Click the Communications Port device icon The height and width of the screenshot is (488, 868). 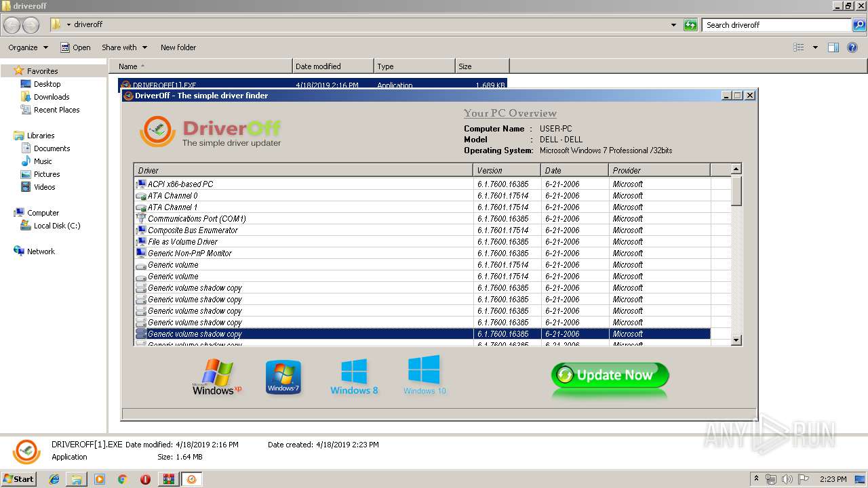point(141,219)
